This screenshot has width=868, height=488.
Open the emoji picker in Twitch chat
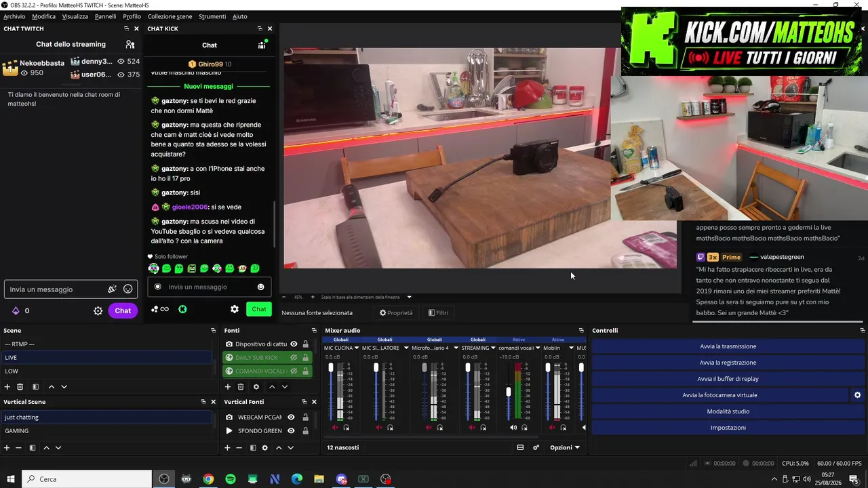tap(127, 289)
